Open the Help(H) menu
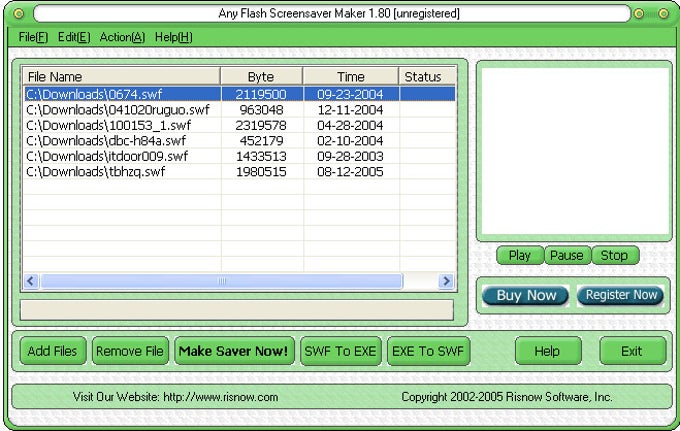 [x=173, y=37]
